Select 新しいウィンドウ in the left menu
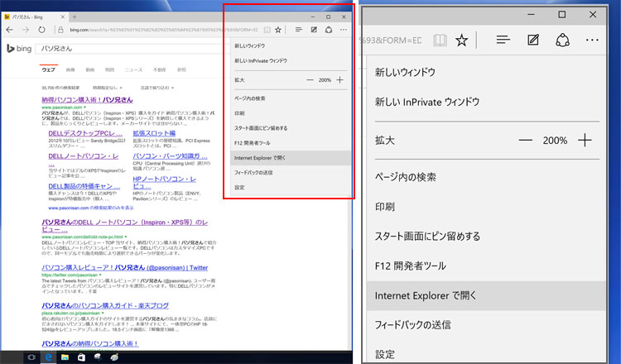 click(x=291, y=45)
